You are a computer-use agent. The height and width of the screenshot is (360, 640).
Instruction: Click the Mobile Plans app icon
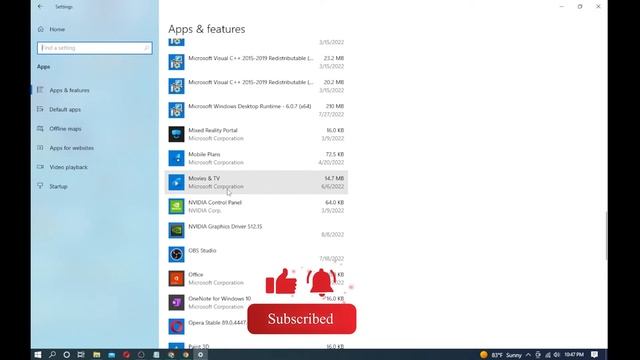point(176,158)
